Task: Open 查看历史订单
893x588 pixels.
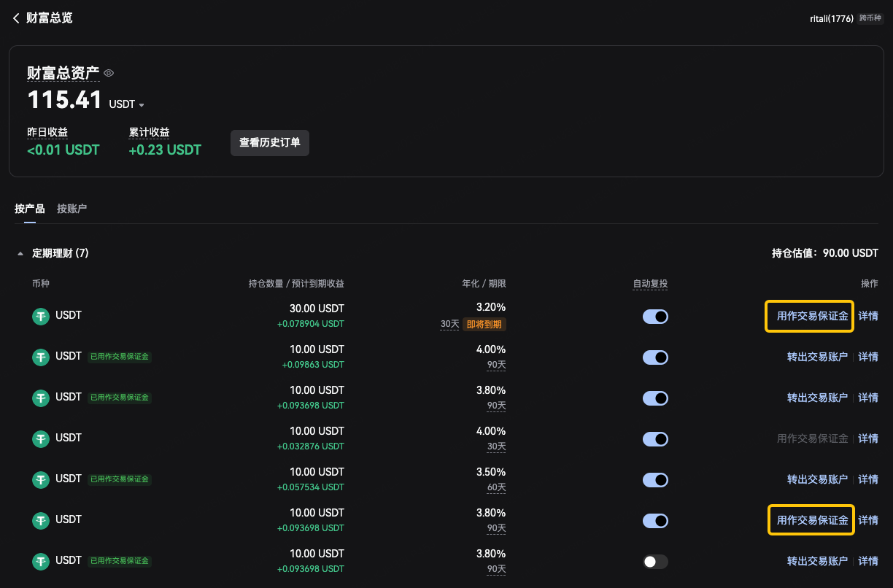Action: pos(270,143)
